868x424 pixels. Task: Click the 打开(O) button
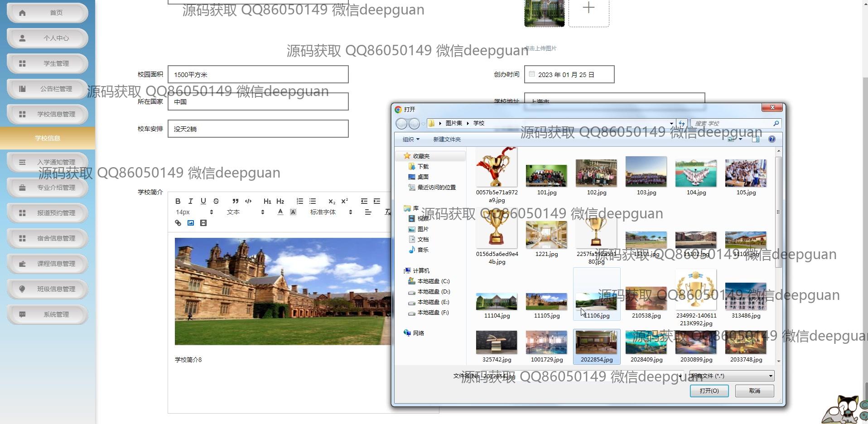point(709,391)
